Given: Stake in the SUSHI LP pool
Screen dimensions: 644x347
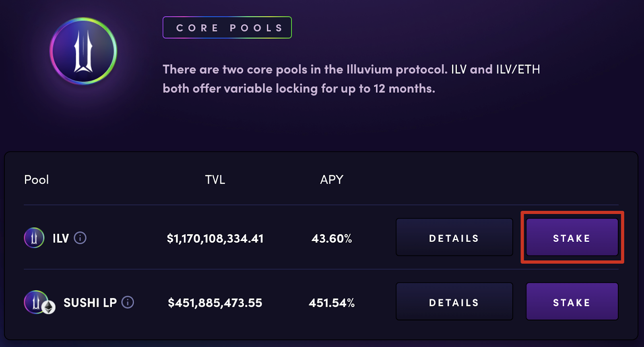Looking at the screenshot, I should (x=572, y=301).
